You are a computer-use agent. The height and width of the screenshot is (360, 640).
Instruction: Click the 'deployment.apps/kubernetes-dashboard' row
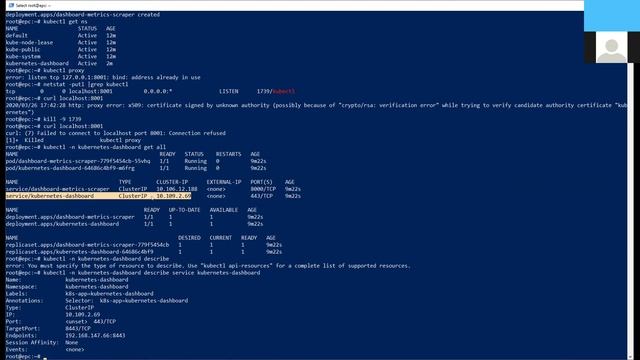134,224
